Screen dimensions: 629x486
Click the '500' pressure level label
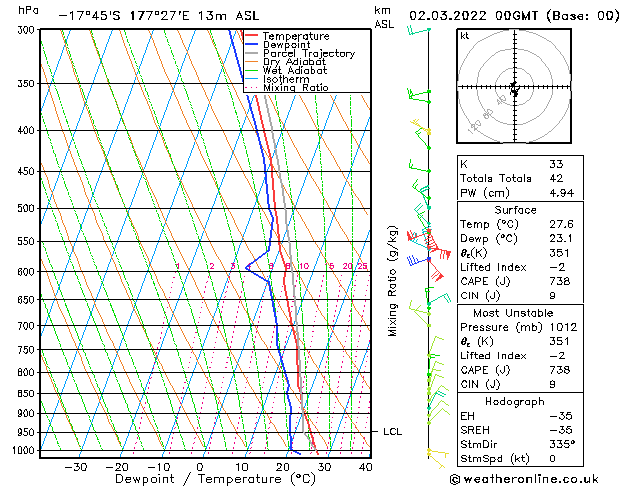(x=28, y=209)
